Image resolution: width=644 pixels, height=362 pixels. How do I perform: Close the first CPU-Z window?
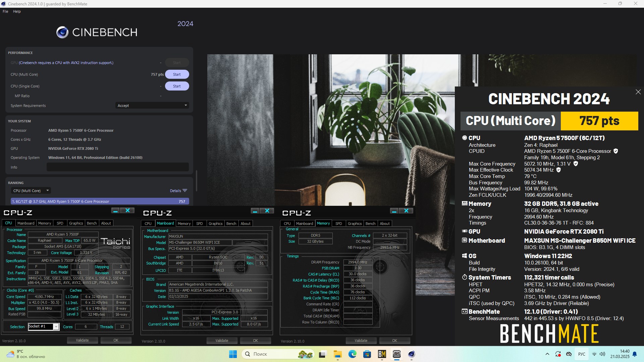click(x=127, y=210)
